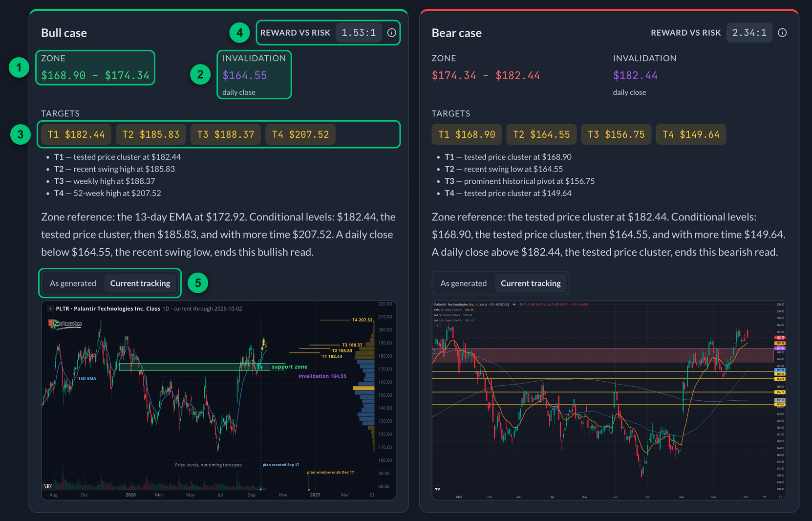
Task: Click Bull zone value $168.90 – $174.34
Action: click(95, 76)
